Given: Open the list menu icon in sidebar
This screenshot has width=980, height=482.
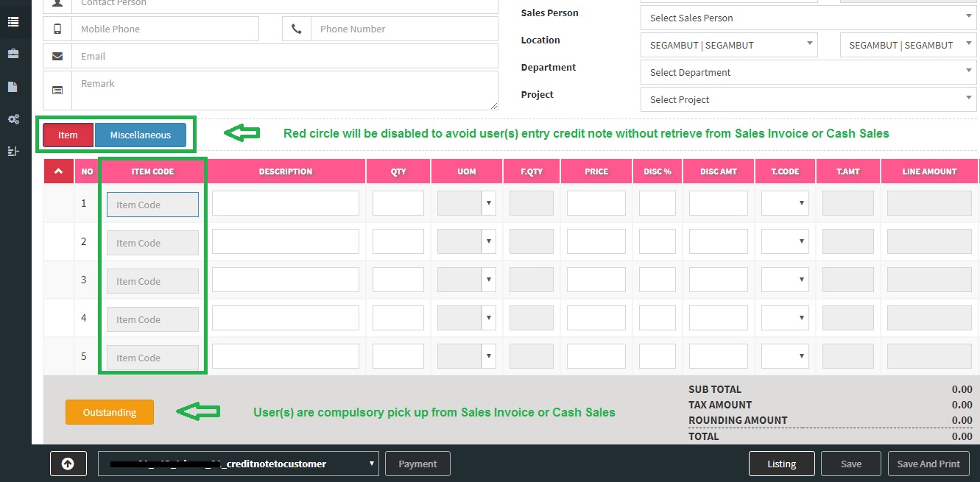Looking at the screenshot, I should pos(13,22).
